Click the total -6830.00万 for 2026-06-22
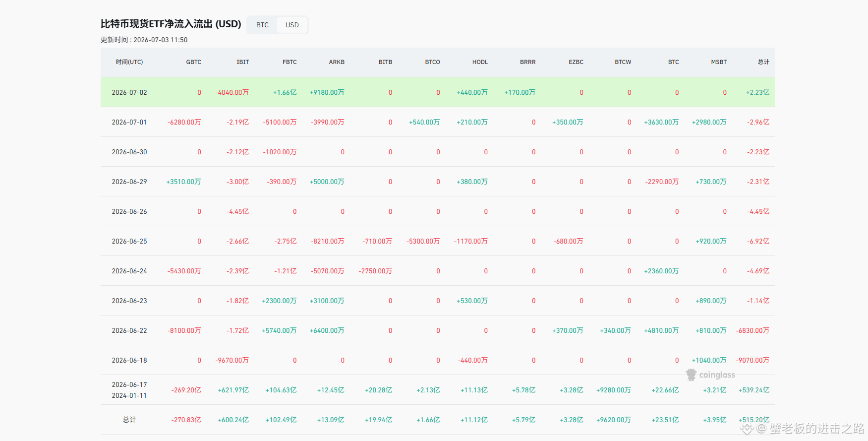 click(x=752, y=330)
